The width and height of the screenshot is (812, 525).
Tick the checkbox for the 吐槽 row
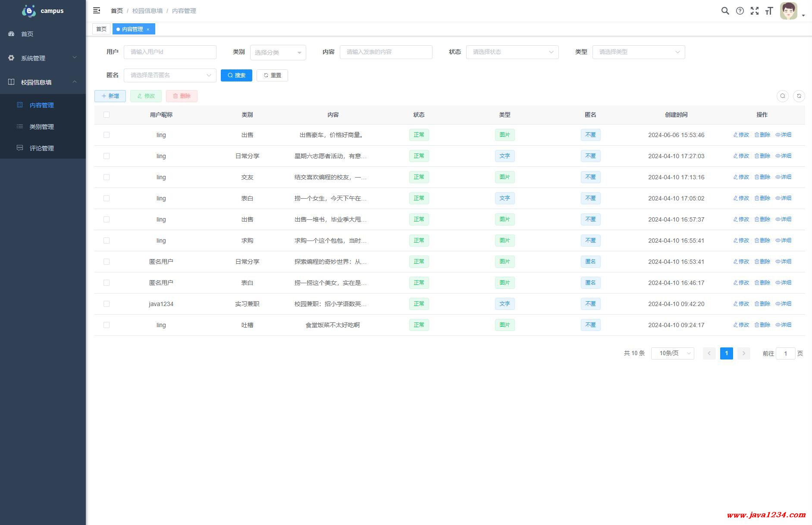[x=107, y=325]
